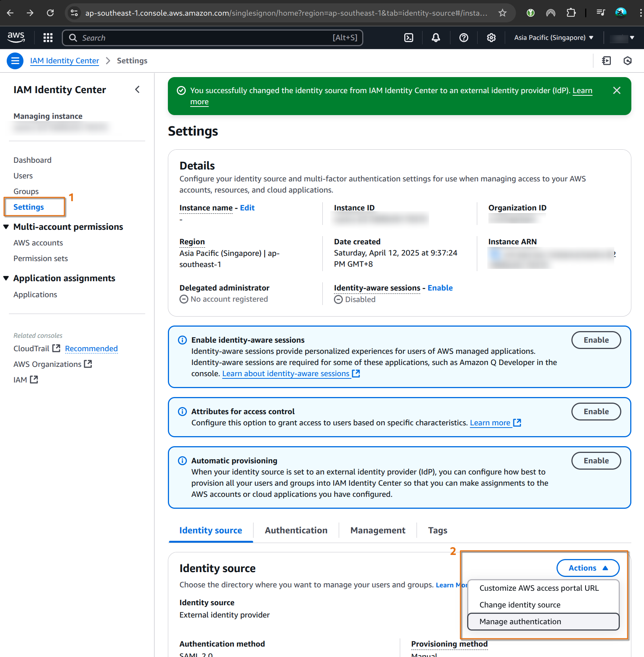Toggle the side navigation hamburger button

15,61
